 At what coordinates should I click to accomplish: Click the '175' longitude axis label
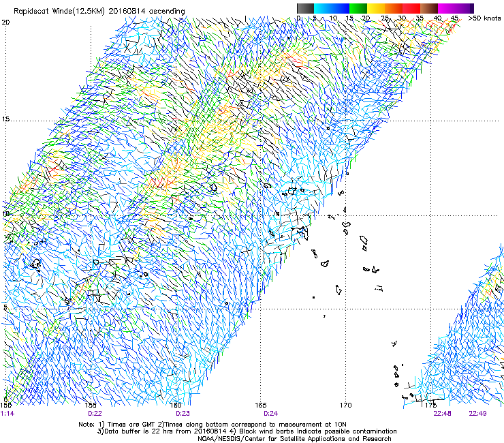pos(430,406)
